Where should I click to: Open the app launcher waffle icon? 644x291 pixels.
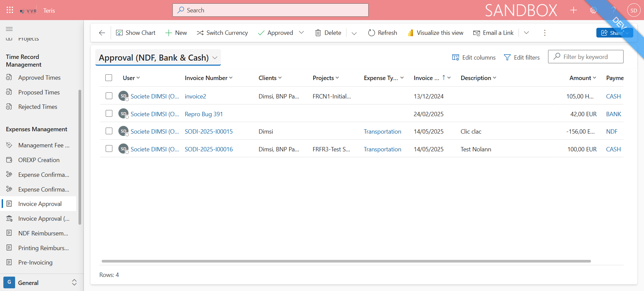coord(10,10)
